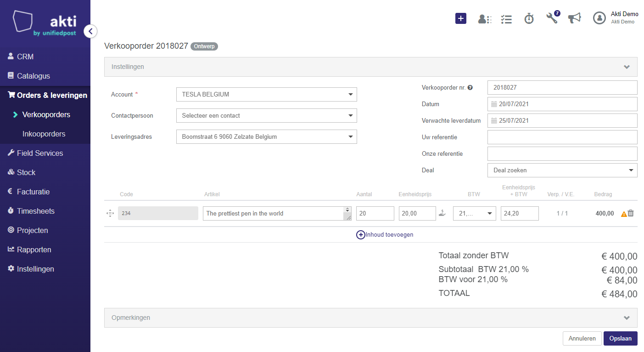Click the Bedrag value 400,00
644x352 pixels.
coord(605,214)
